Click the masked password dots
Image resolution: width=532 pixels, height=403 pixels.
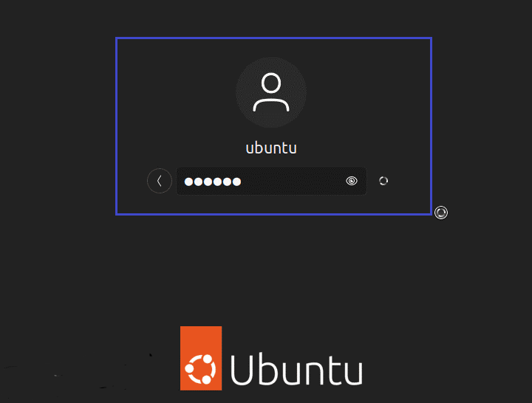point(213,182)
